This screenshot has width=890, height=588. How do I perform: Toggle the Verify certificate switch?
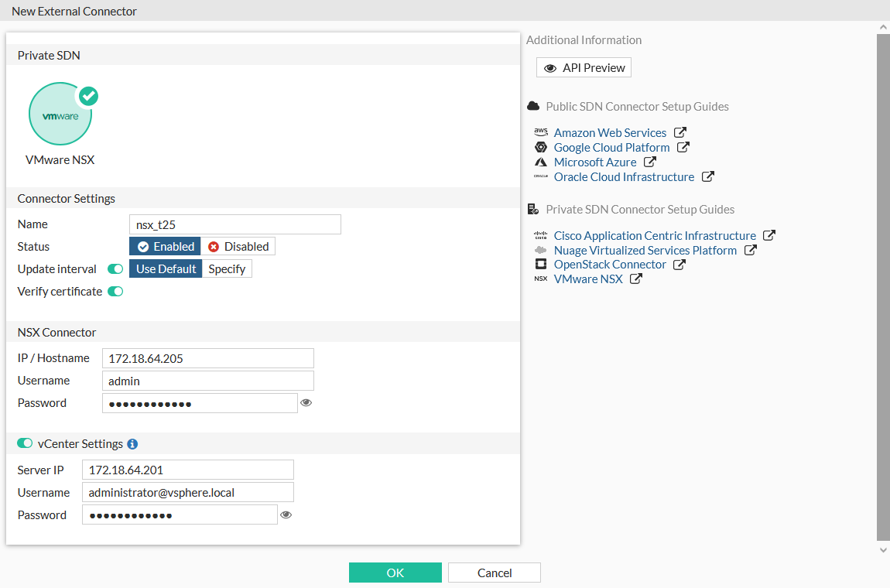(115, 292)
